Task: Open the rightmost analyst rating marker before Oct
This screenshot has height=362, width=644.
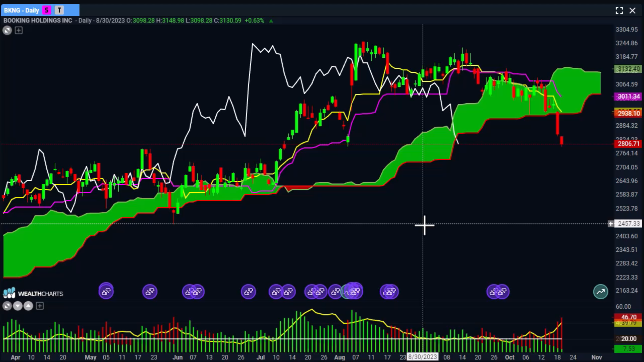Action: click(x=502, y=292)
